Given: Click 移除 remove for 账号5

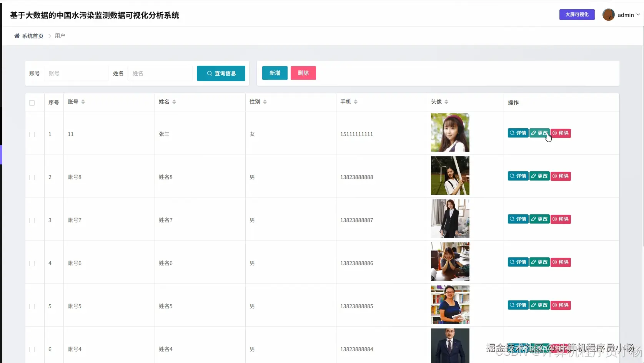Looking at the screenshot, I should tap(561, 305).
